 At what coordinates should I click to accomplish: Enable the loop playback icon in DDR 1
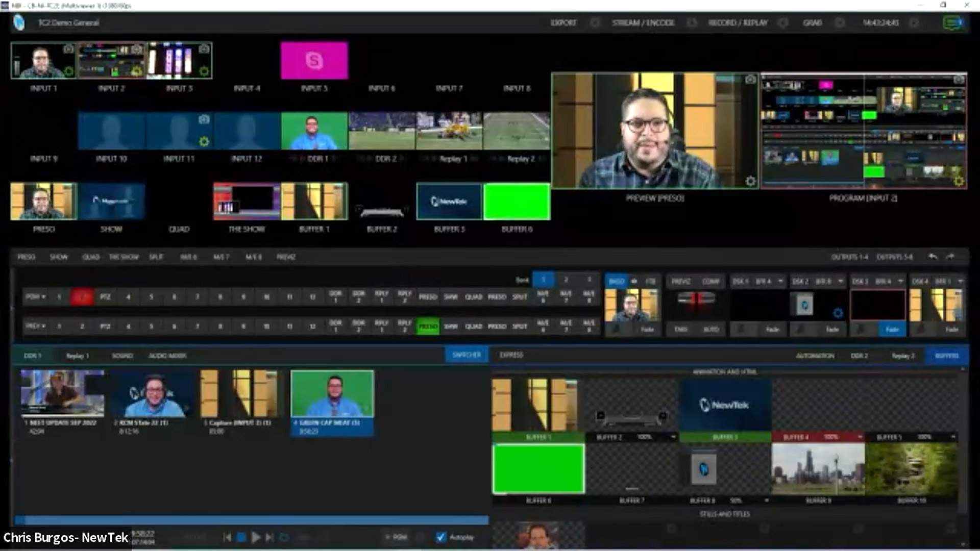pyautogui.click(x=284, y=537)
